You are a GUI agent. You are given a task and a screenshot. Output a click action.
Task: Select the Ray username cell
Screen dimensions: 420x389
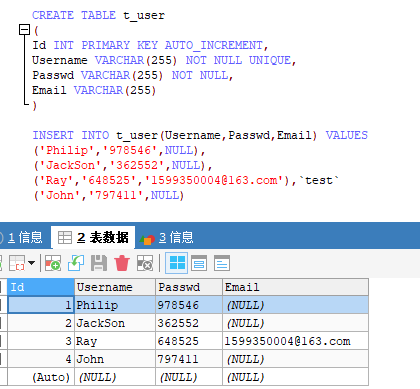[115, 341]
